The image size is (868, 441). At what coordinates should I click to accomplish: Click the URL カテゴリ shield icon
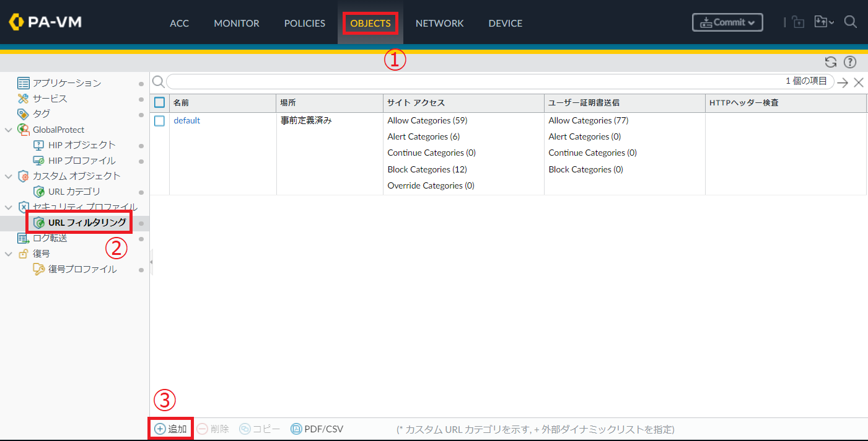coord(38,192)
